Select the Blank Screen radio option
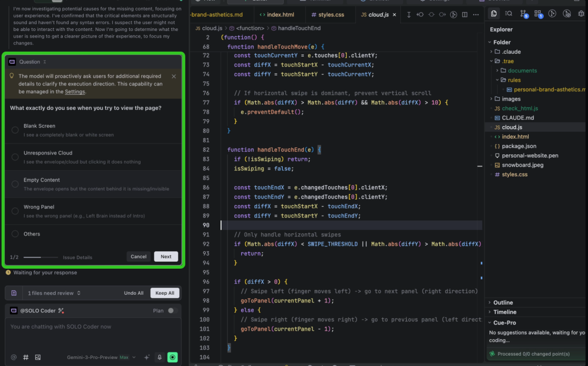This screenshot has width=588, height=366. (x=15, y=130)
